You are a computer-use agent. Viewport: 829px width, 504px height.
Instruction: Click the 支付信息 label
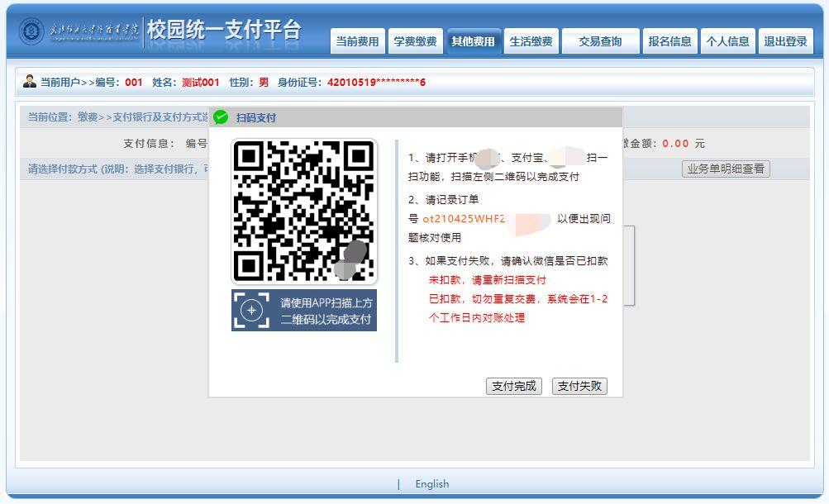pyautogui.click(x=149, y=144)
